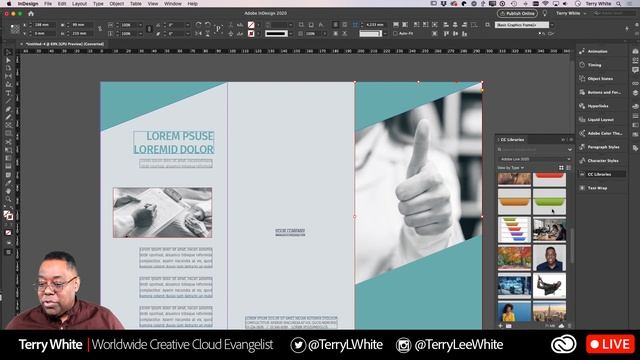Select the writing hands photo frame
The width and height of the screenshot is (640, 360).
[162, 213]
